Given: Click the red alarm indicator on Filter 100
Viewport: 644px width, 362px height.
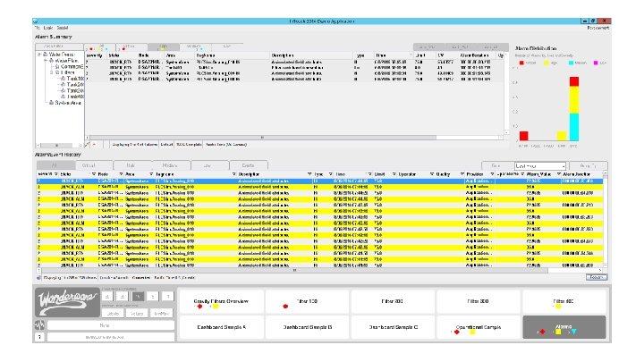Looking at the screenshot, I should pos(284,307).
